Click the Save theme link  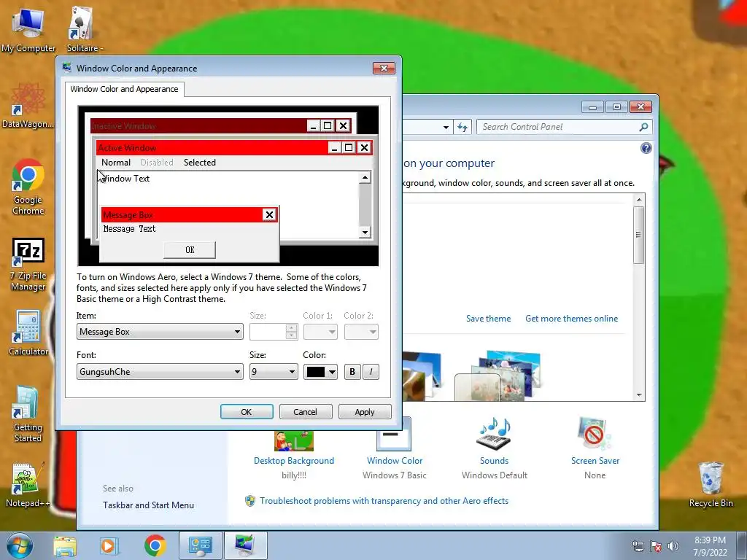488,319
